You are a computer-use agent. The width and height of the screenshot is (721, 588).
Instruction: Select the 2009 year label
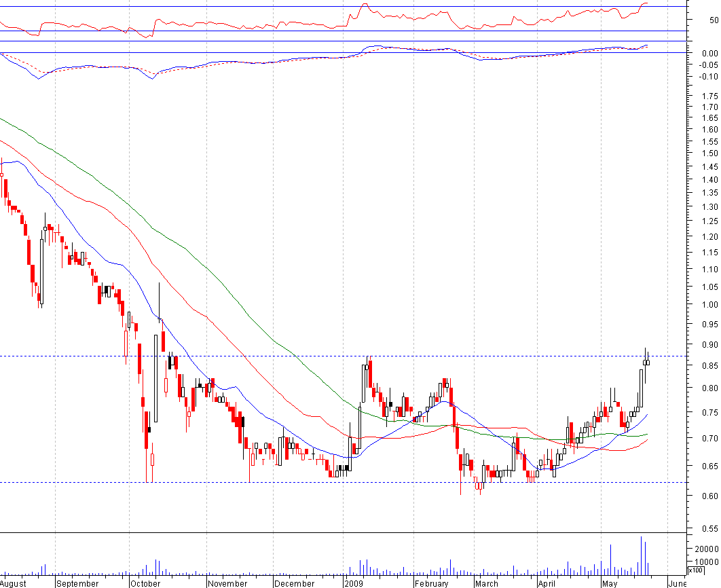click(x=354, y=583)
